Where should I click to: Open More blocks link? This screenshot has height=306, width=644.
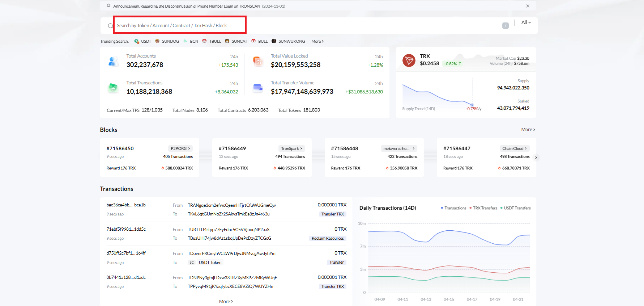click(x=528, y=130)
